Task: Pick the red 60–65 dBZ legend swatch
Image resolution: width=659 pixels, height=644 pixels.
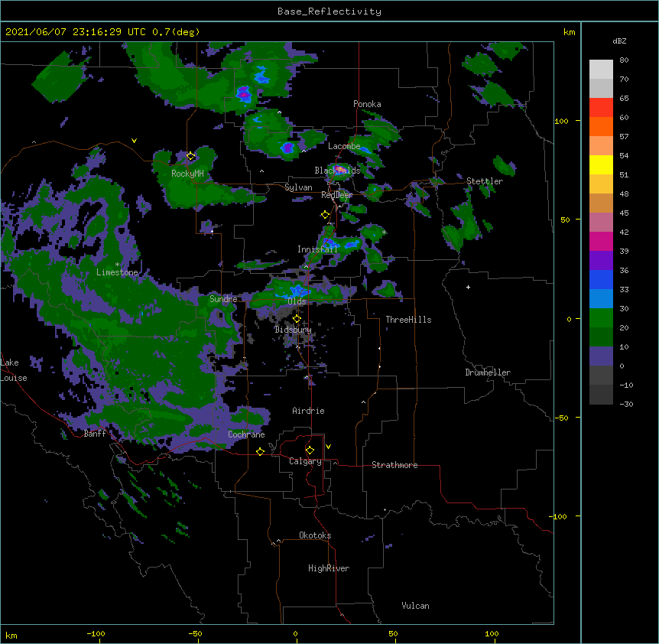Action: pyautogui.click(x=601, y=107)
